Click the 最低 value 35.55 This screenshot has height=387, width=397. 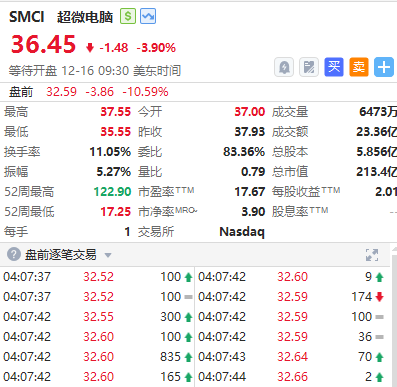pos(116,132)
